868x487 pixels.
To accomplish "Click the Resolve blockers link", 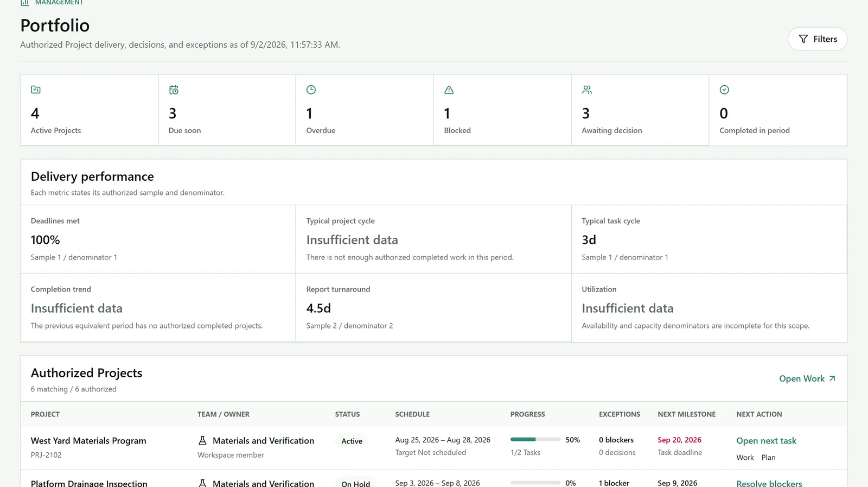I will (769, 483).
